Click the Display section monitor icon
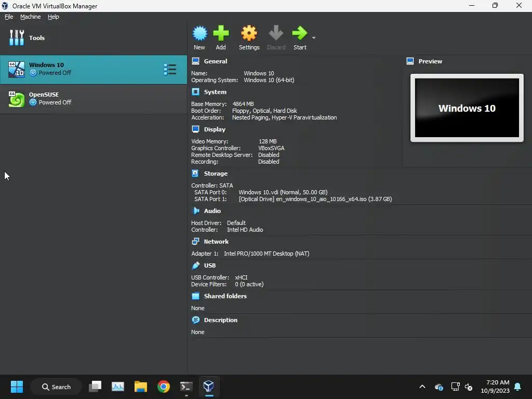This screenshot has height=399, width=532. click(195, 129)
